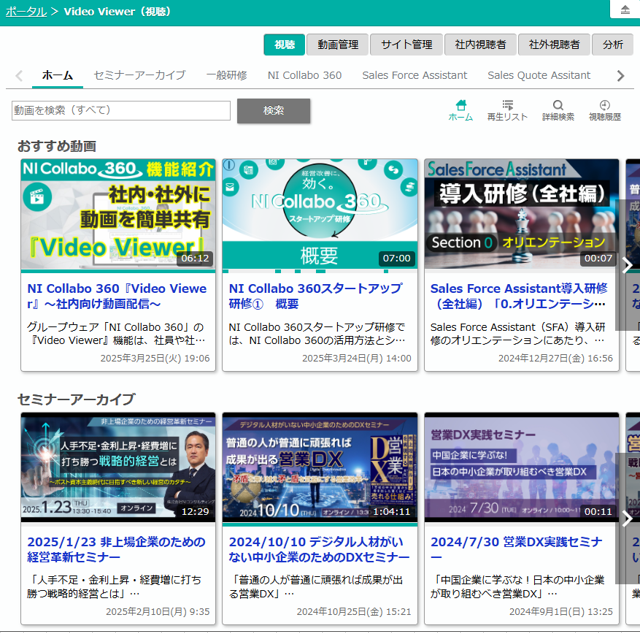Click the 06:12 duration badge
The image size is (640, 633).
coord(195,258)
